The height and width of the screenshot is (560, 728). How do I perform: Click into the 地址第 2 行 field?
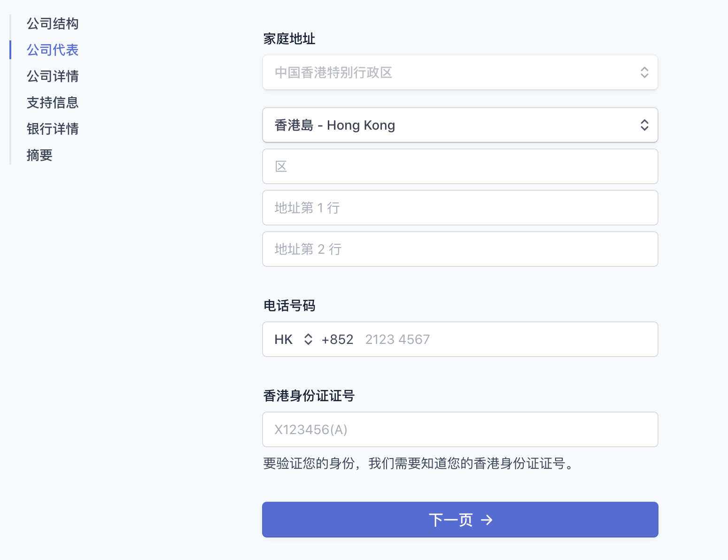(460, 249)
